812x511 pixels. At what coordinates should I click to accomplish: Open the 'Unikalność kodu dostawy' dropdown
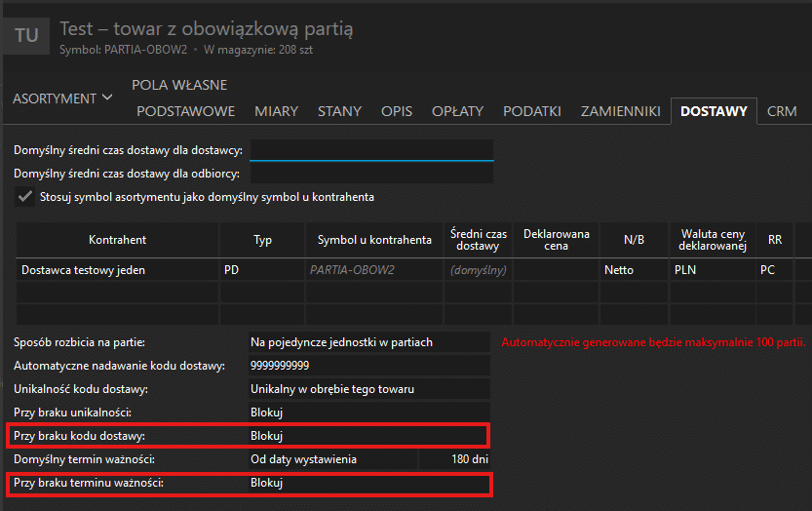tap(368, 389)
